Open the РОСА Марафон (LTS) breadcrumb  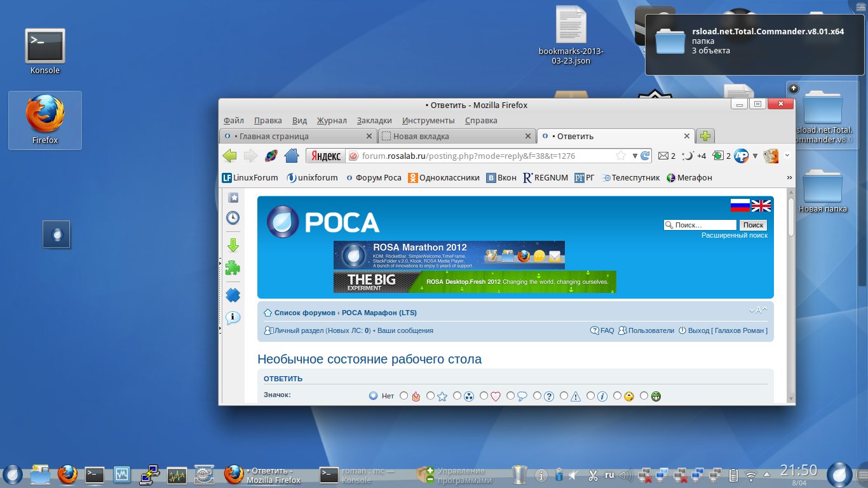coord(379,313)
